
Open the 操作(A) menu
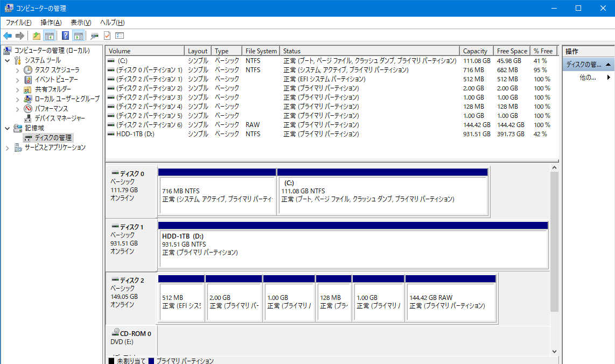(x=51, y=23)
